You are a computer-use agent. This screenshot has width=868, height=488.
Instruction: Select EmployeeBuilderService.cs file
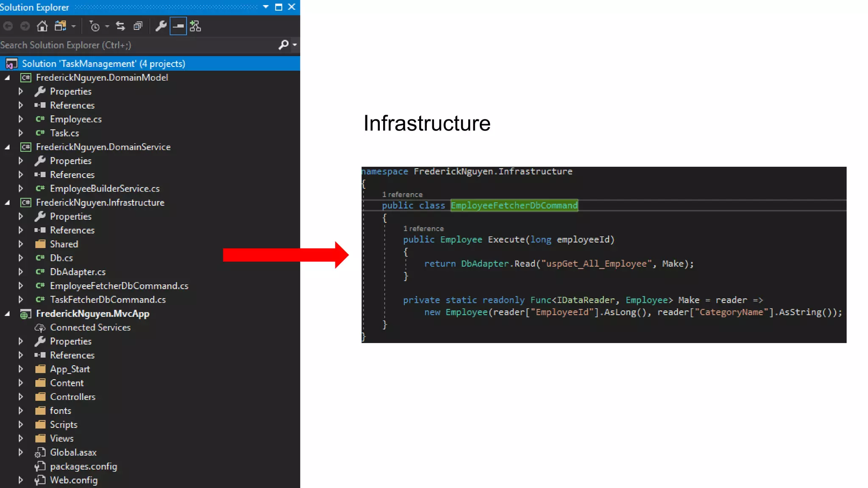(105, 189)
